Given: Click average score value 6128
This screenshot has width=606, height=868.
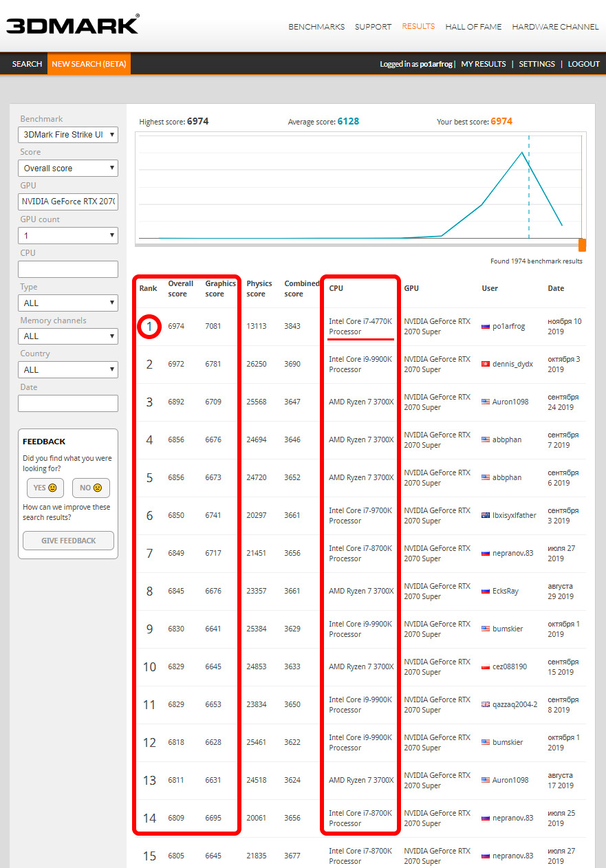Looking at the screenshot, I should [x=348, y=121].
